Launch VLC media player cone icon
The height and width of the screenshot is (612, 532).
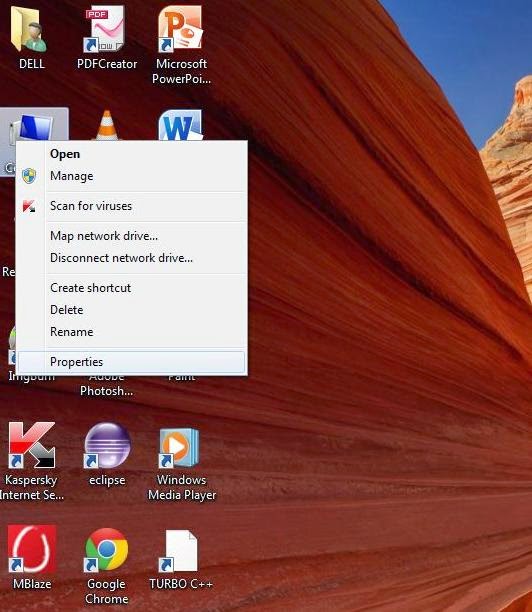[107, 125]
